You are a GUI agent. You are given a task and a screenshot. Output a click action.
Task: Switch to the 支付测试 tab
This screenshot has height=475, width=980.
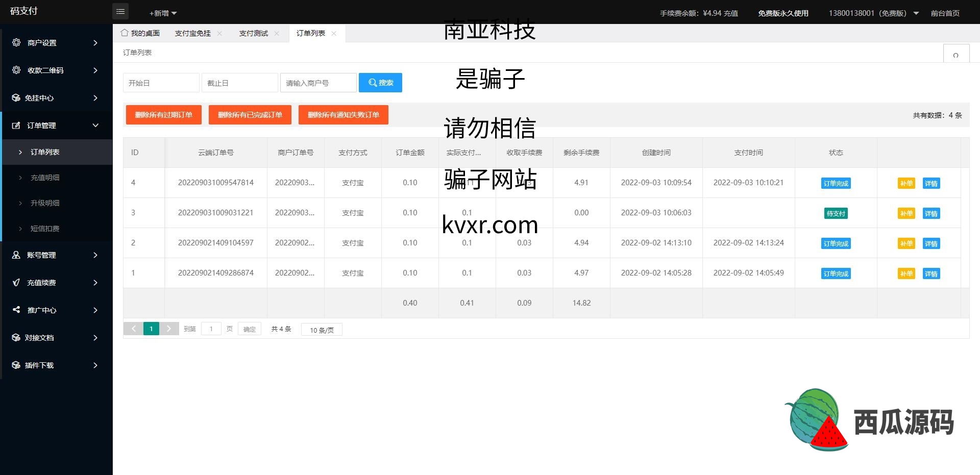pyautogui.click(x=254, y=33)
